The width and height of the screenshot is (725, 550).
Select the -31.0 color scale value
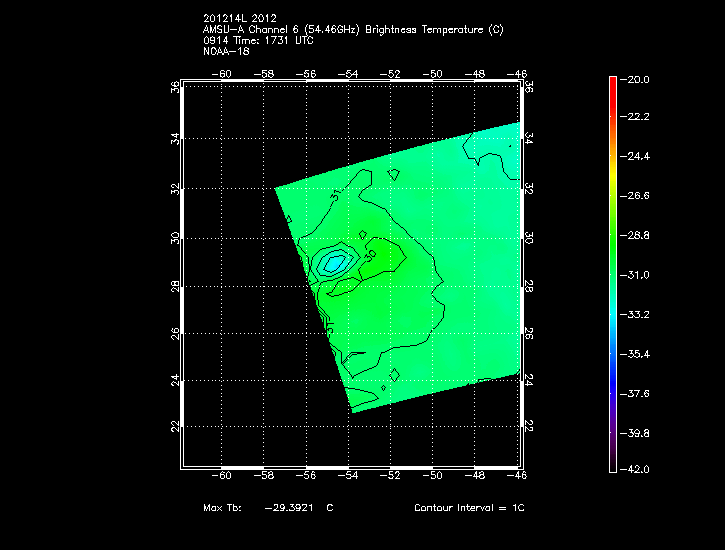pos(637,274)
